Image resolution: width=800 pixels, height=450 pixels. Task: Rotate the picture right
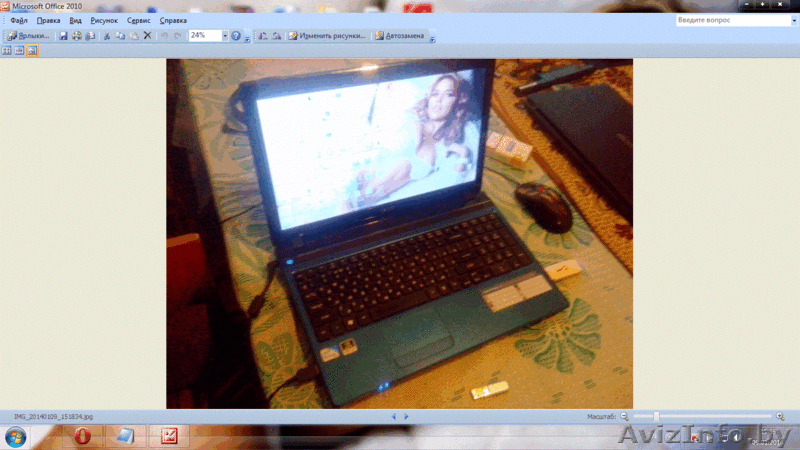pos(277,36)
